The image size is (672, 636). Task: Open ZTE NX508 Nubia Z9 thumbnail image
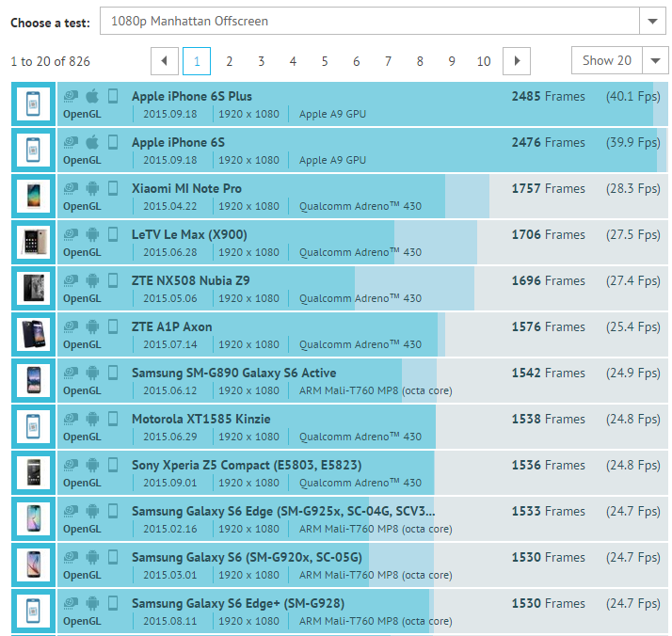[x=34, y=288]
